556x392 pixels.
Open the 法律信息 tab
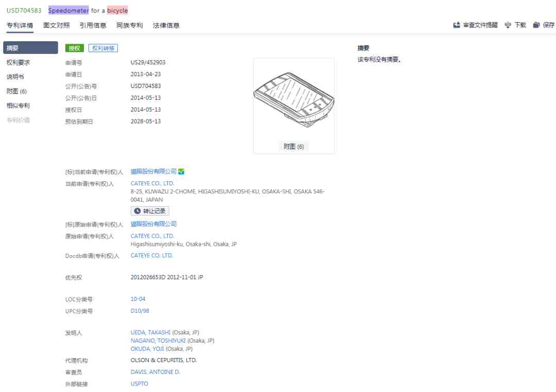click(166, 25)
